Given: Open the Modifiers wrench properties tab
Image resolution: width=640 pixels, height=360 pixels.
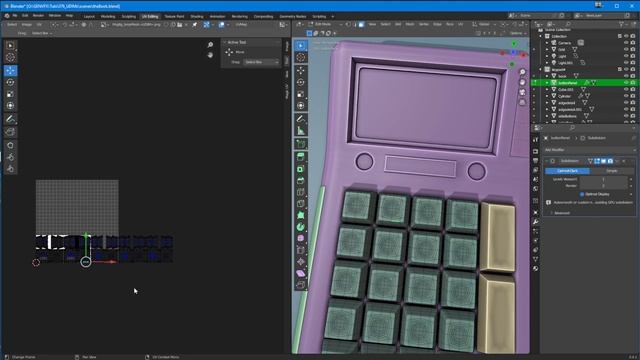Looking at the screenshot, I should pos(536,222).
